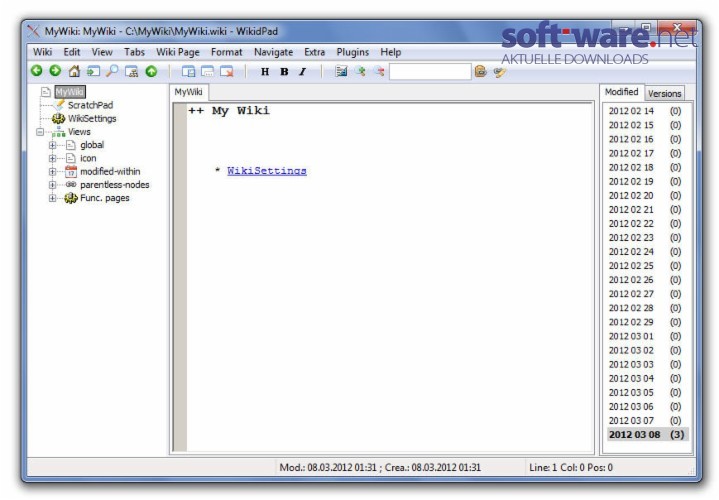This screenshot has width=719, height=500.
Task: Click the icon left of green zoom
Action: pos(341,71)
